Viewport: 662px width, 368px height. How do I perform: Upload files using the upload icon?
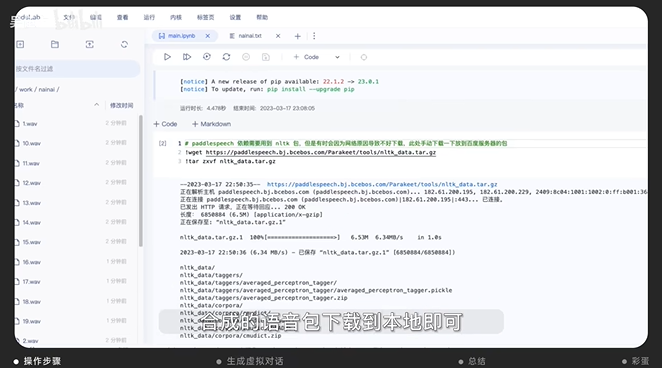pyautogui.click(x=90, y=44)
